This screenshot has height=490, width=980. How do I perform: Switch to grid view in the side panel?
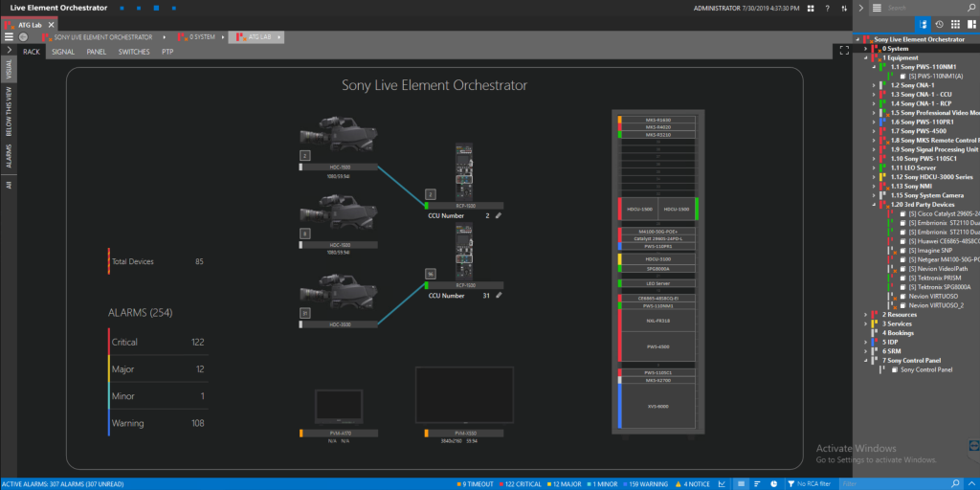[955, 24]
